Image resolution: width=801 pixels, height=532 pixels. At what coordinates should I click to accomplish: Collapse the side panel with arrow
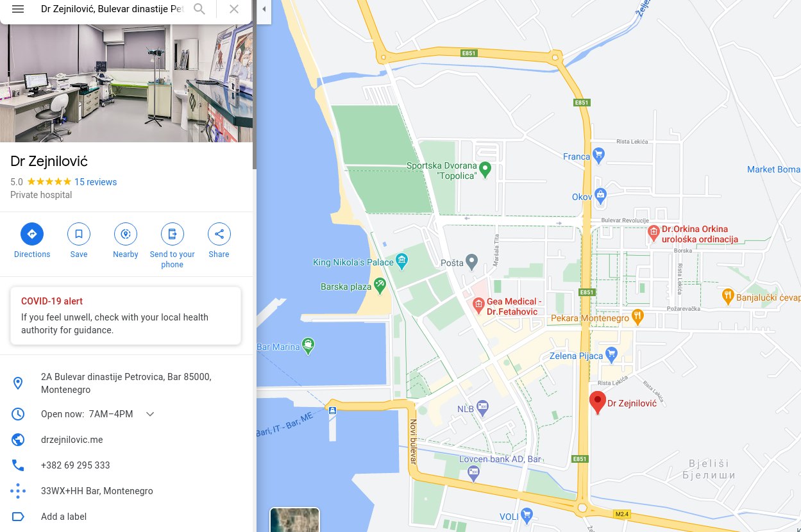264,9
